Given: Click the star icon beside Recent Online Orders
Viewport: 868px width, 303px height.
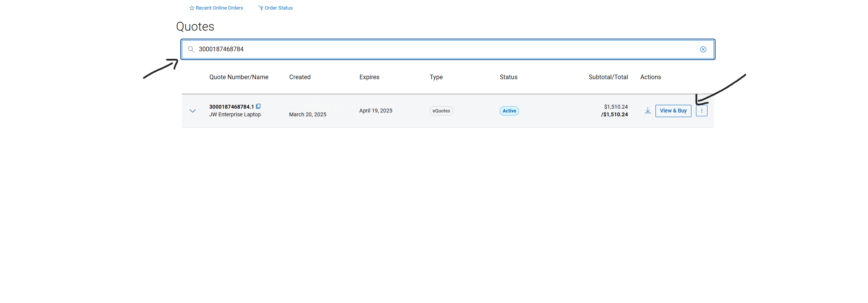Looking at the screenshot, I should click(192, 8).
